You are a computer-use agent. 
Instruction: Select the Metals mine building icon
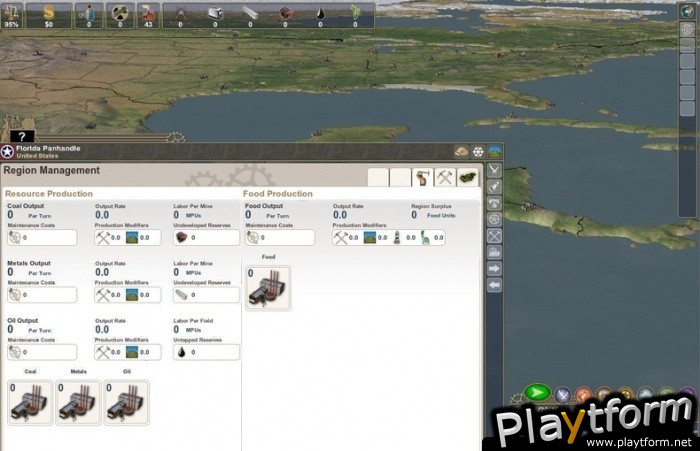click(x=79, y=401)
